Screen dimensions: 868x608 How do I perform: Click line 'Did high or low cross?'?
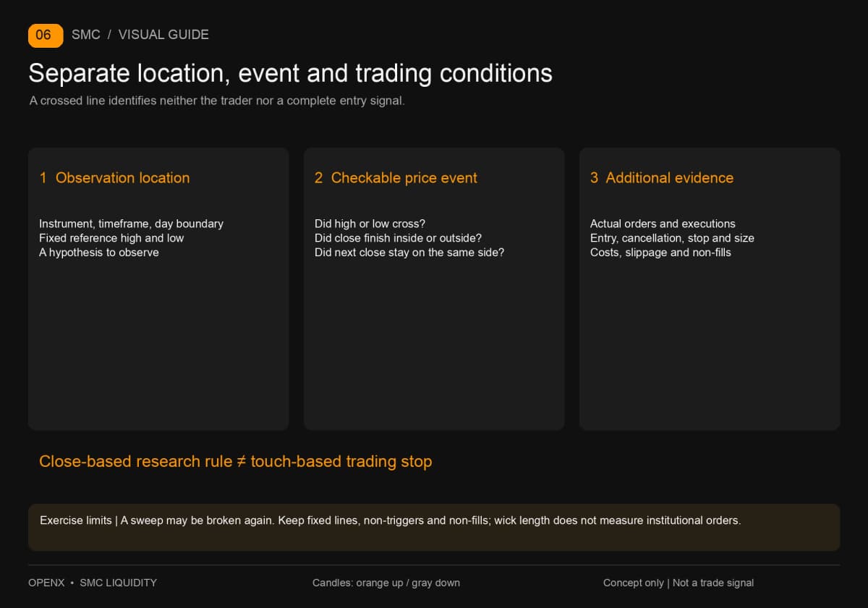click(370, 224)
